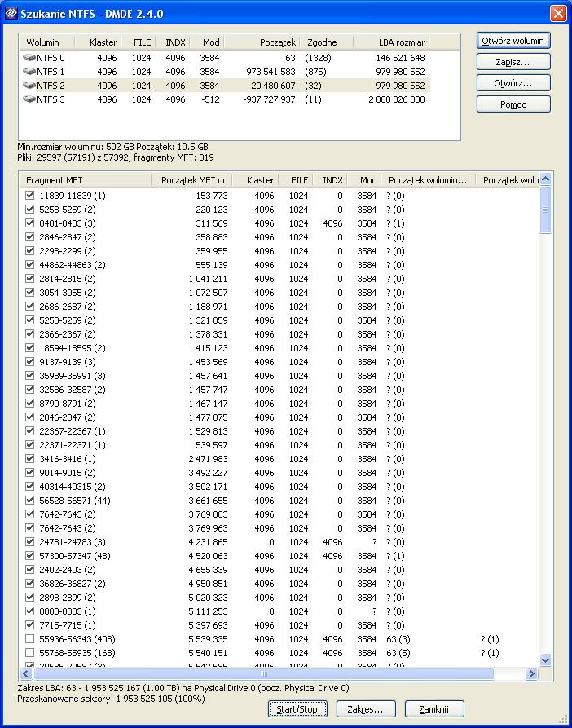Uncheck the 8083-8083 (1) fragment checkbox
The height and width of the screenshot is (728, 572).
pos(29,611)
